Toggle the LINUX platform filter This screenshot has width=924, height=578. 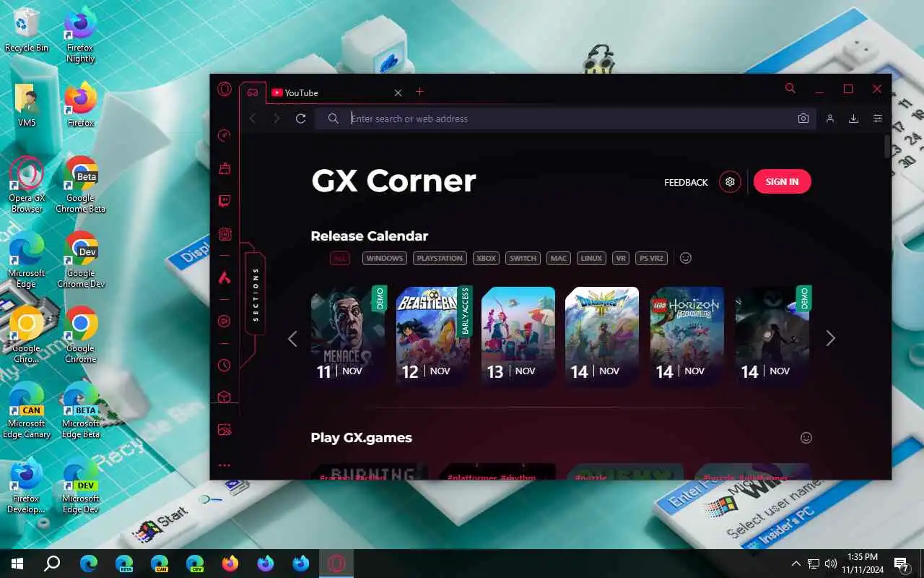[591, 258]
